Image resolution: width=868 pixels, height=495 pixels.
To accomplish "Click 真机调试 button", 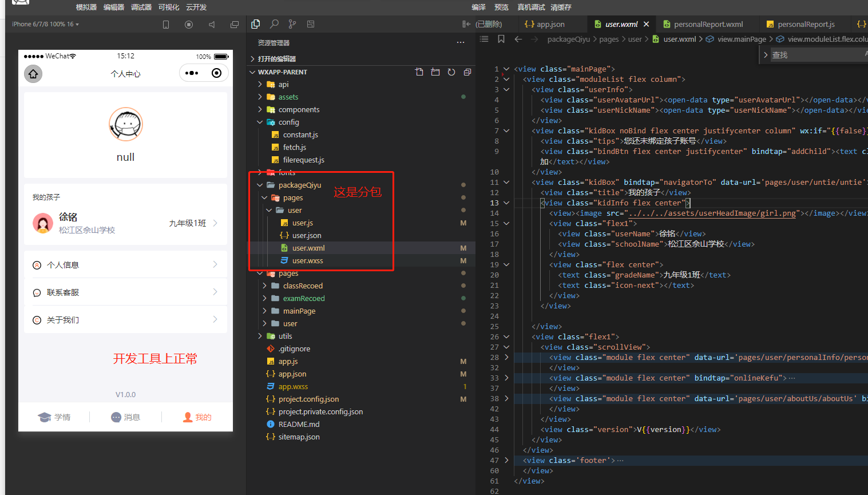I will tap(531, 7).
